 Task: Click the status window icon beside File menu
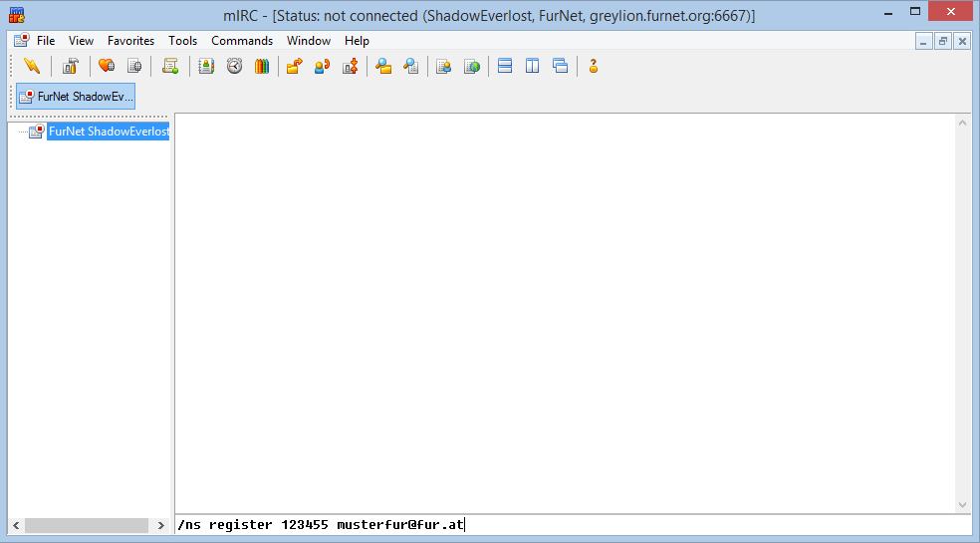[22, 40]
